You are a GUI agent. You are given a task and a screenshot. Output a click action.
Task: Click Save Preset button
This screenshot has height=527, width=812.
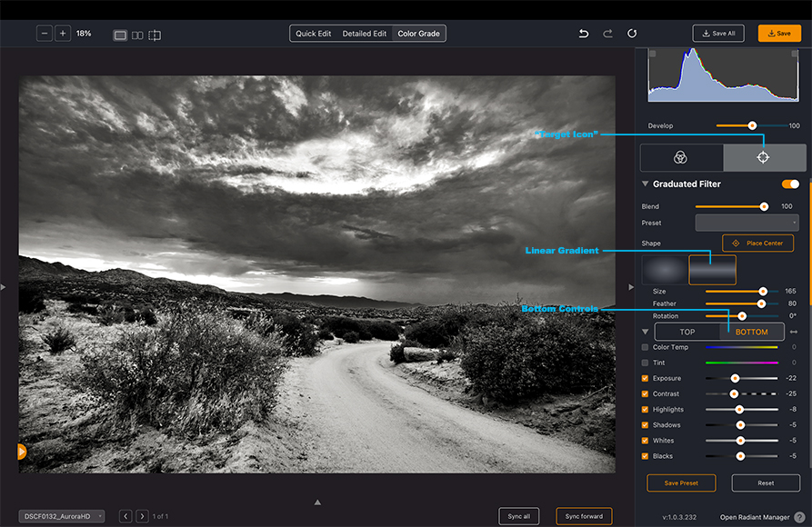(681, 483)
